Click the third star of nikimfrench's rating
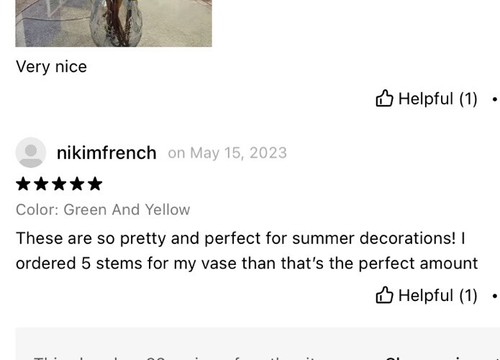The image size is (500, 360). pos(59,184)
